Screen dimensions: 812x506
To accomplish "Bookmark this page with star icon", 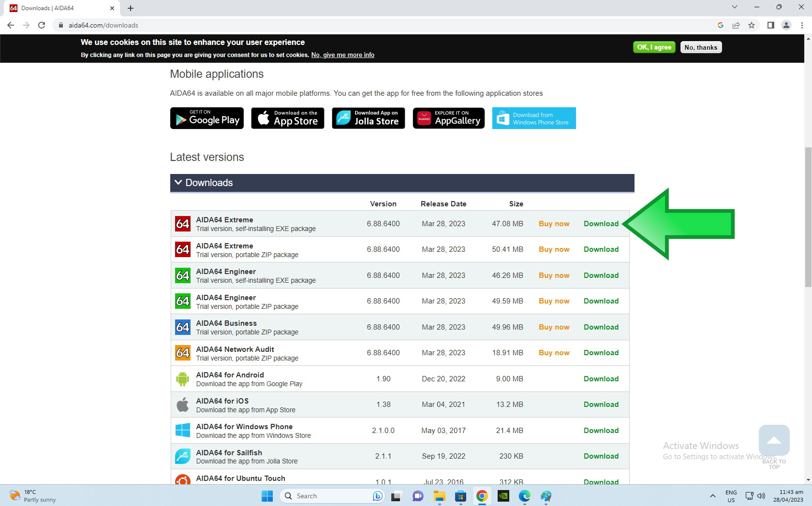I will coord(752,25).
